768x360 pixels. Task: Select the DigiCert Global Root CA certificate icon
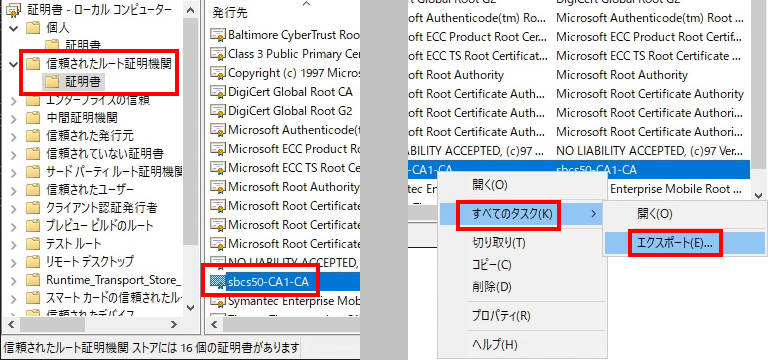(x=216, y=93)
